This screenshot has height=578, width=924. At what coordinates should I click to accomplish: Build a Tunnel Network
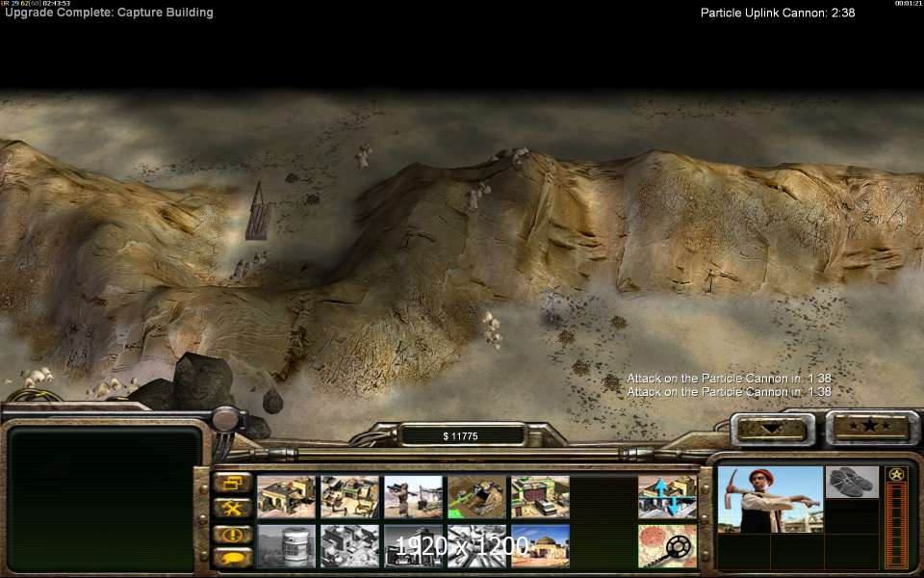tap(476, 497)
